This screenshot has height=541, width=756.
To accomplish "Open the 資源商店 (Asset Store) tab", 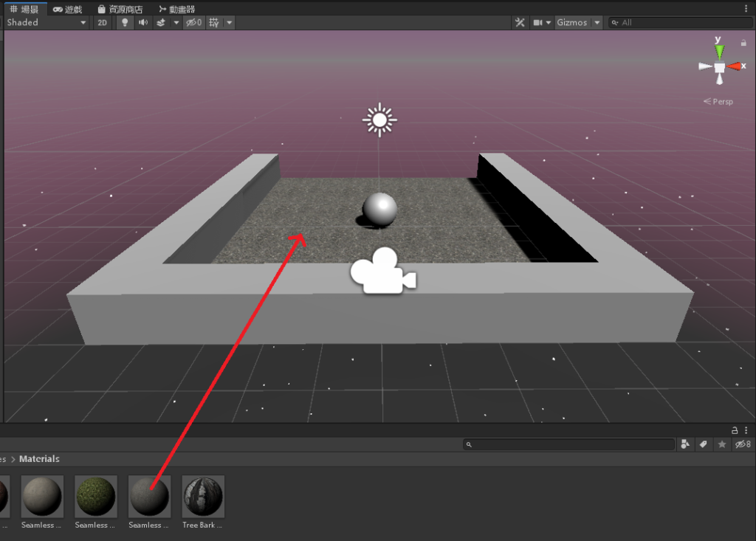I will 121,9.
